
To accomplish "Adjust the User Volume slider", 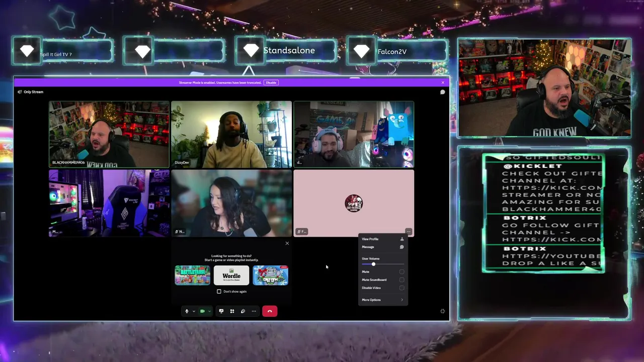I will pos(383,264).
